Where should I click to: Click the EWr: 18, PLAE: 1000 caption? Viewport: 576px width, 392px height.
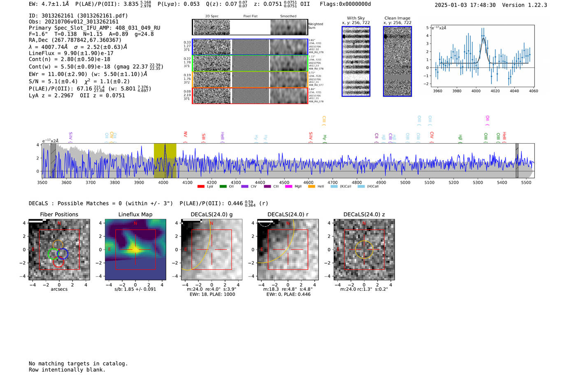point(212,295)
